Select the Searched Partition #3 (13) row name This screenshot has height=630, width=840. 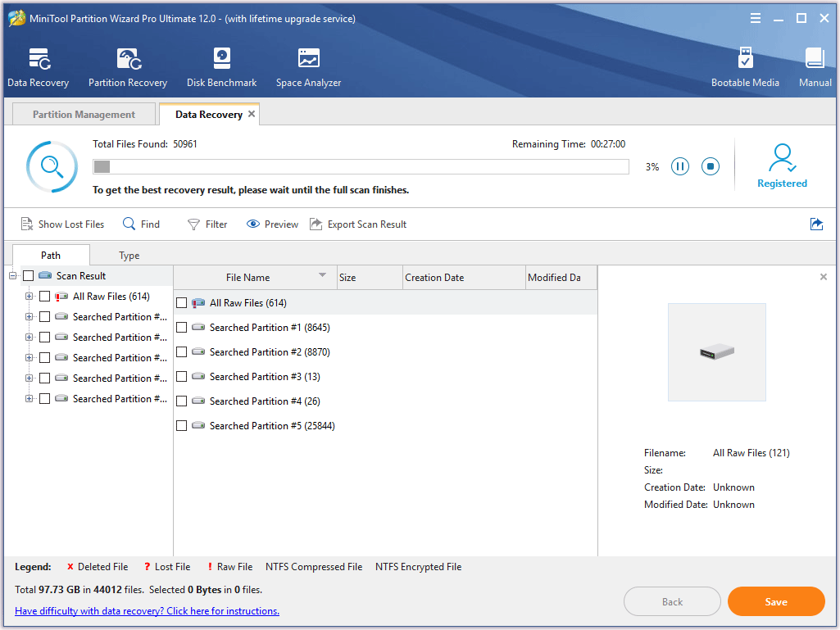tap(266, 377)
